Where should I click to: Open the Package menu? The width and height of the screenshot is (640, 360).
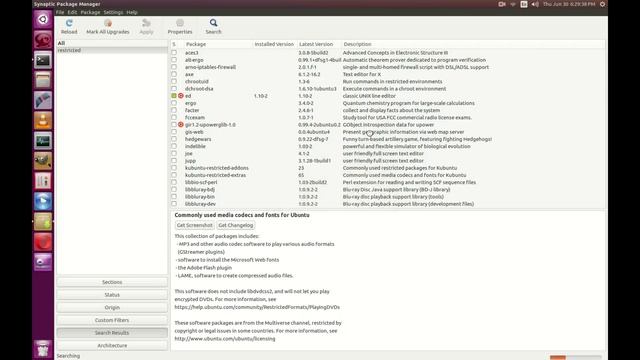[x=90, y=12]
